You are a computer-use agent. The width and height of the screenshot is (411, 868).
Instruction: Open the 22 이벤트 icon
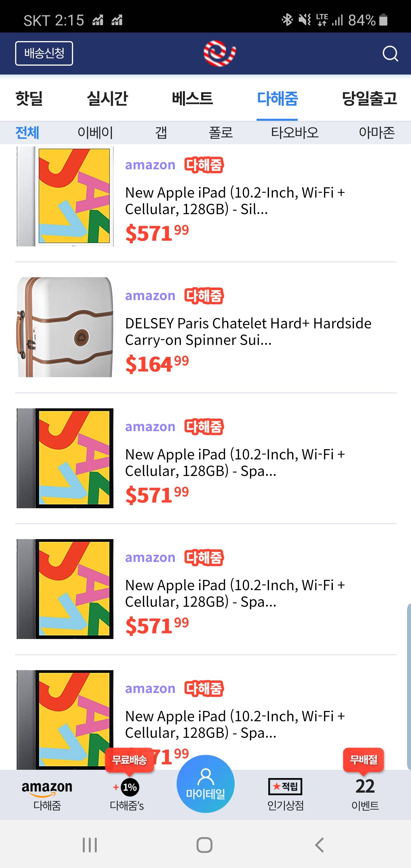(x=365, y=794)
